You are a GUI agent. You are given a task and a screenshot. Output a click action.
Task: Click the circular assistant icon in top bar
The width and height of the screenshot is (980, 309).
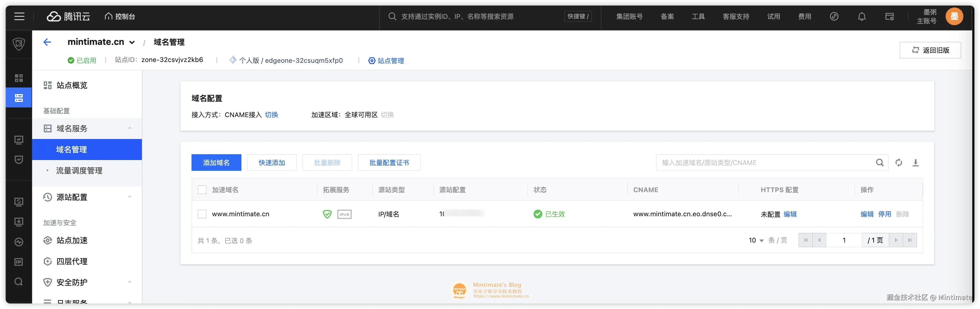pyautogui.click(x=834, y=16)
